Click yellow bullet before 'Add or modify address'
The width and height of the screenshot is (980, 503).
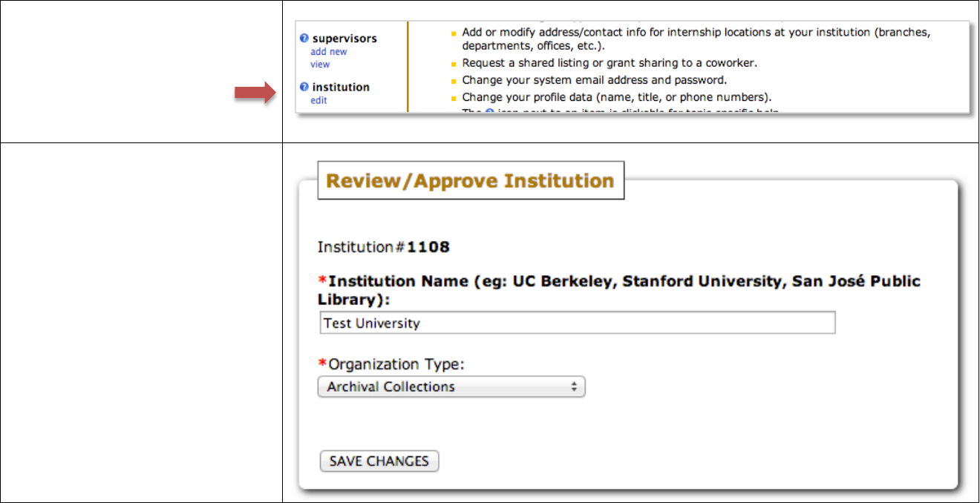454,33
